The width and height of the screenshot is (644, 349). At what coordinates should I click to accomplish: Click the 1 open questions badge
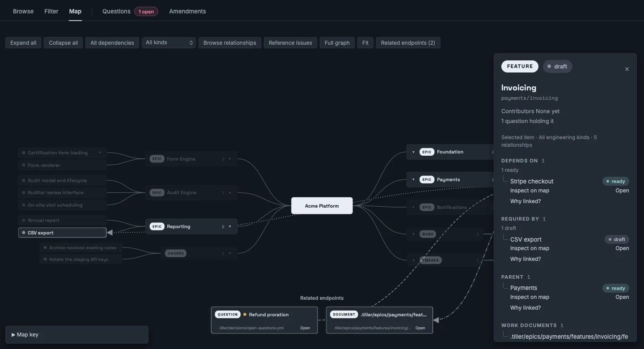146,12
